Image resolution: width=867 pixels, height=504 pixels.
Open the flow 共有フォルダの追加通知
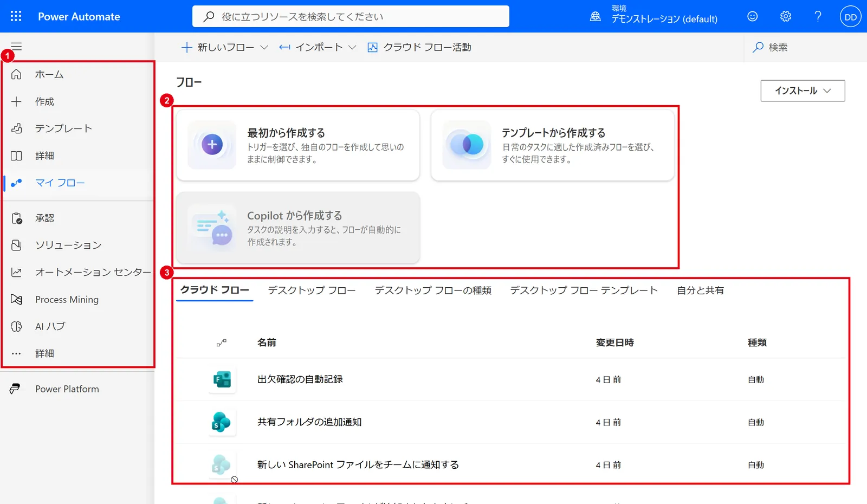pyautogui.click(x=309, y=422)
